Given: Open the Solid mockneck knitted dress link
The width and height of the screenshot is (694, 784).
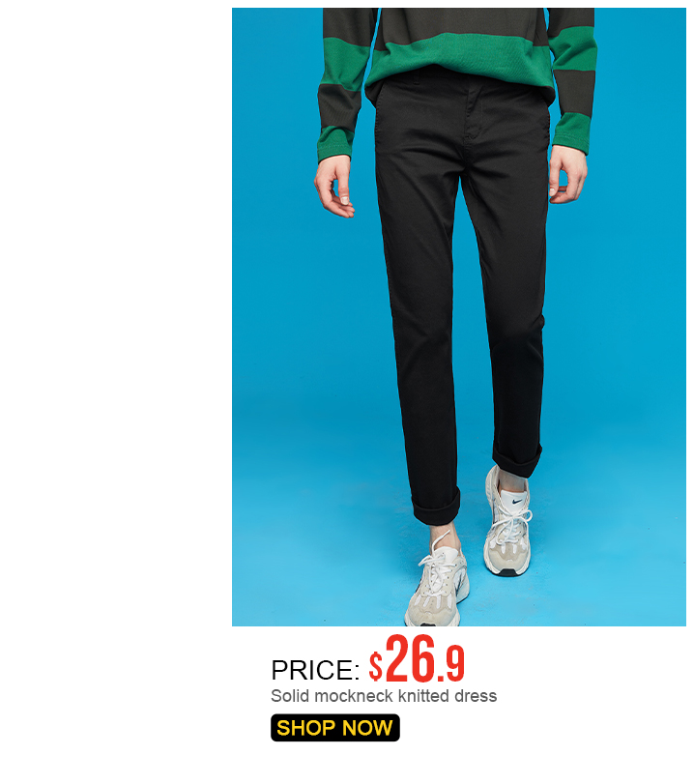Looking at the screenshot, I should (x=384, y=695).
